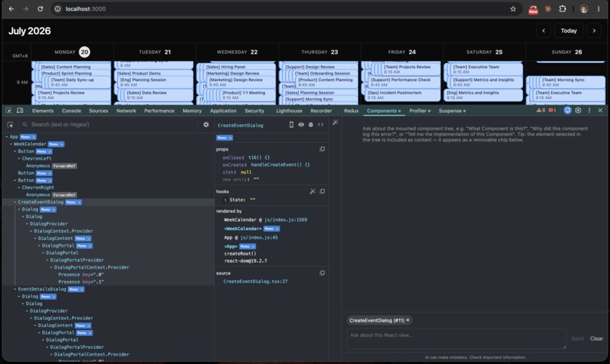This screenshot has width=610, height=364.
Task: Click the wand icon beside the inspector
Action: 335,123
